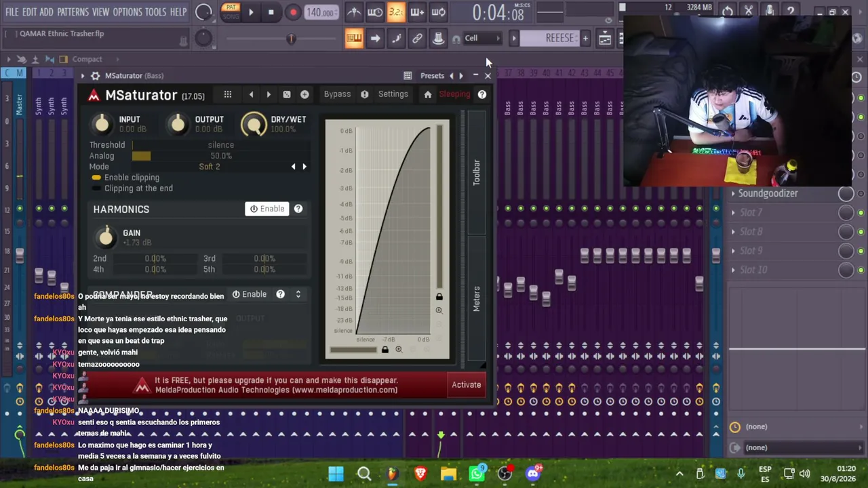Open the MSaturator plugin options gear

pyautogui.click(x=95, y=75)
